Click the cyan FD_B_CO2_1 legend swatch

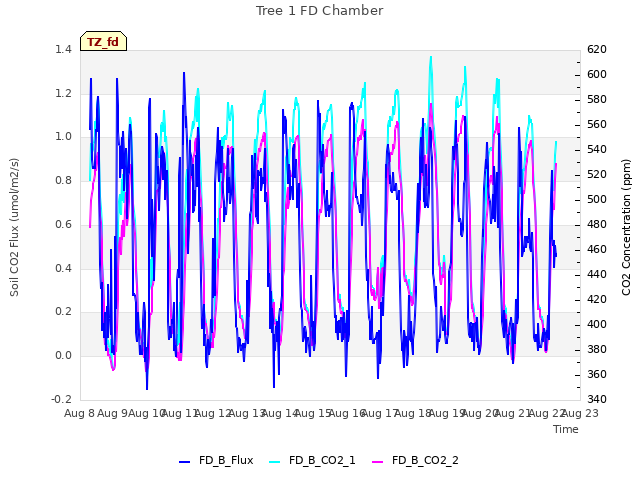pyautogui.click(x=275, y=462)
